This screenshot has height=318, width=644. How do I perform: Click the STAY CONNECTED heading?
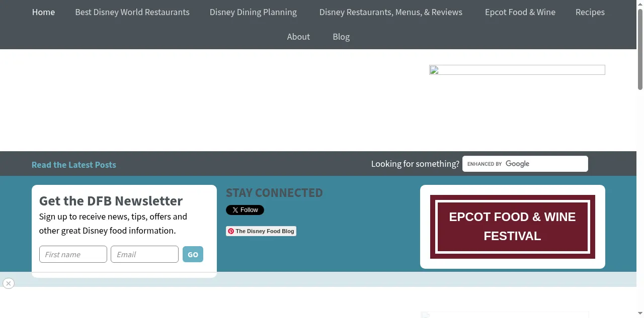click(274, 193)
